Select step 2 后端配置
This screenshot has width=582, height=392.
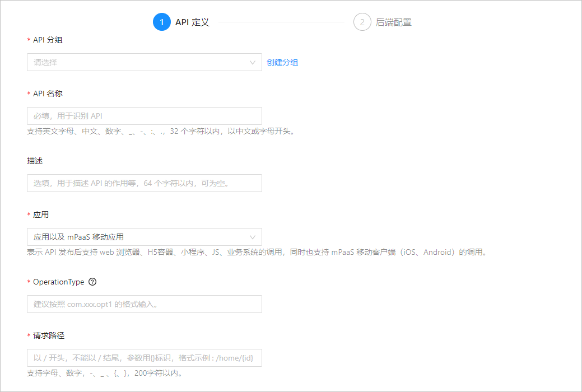tap(383, 22)
